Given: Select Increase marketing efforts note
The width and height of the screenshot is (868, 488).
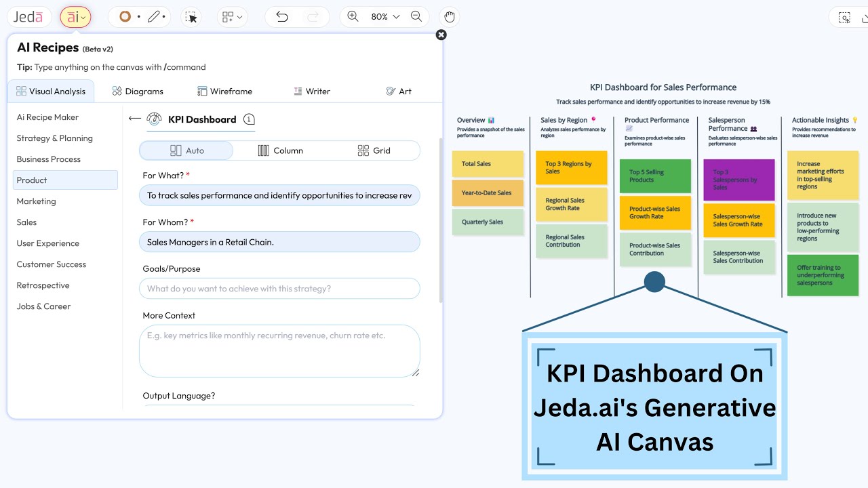Looking at the screenshot, I should pos(823,175).
